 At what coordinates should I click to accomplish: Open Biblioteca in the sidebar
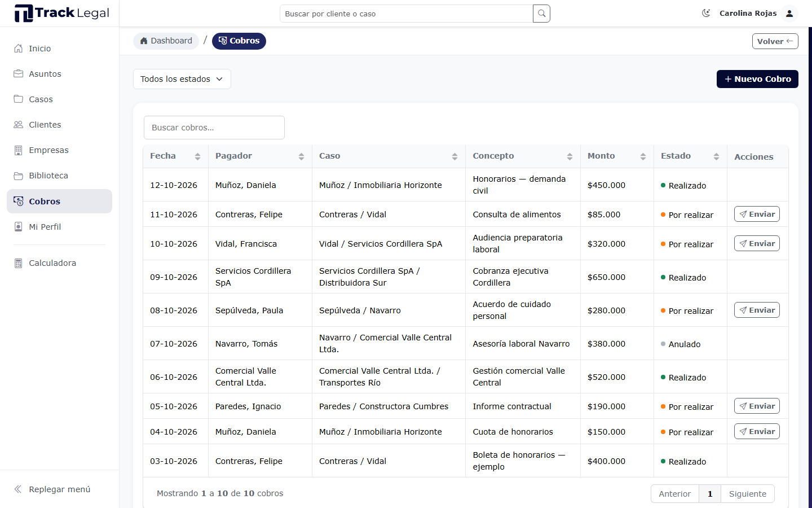[x=59, y=176]
